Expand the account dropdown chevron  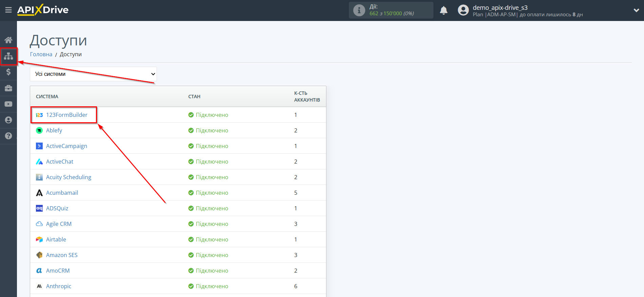pyautogui.click(x=636, y=10)
